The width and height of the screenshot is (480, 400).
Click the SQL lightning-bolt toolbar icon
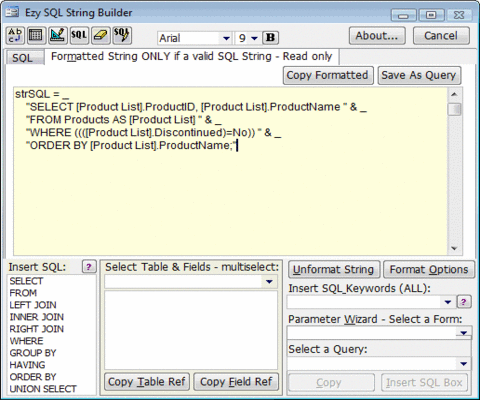point(122,35)
